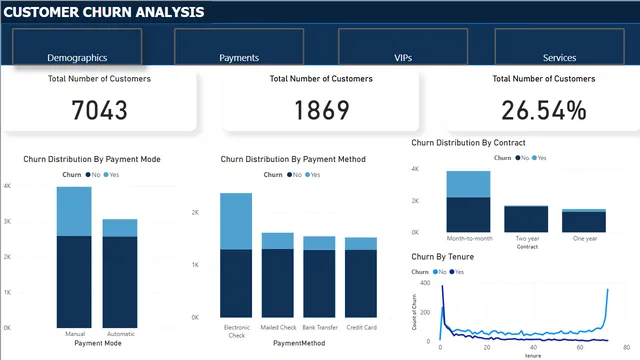Click the Count of Churn axis label
The width and height of the screenshot is (640, 360).
click(x=414, y=312)
